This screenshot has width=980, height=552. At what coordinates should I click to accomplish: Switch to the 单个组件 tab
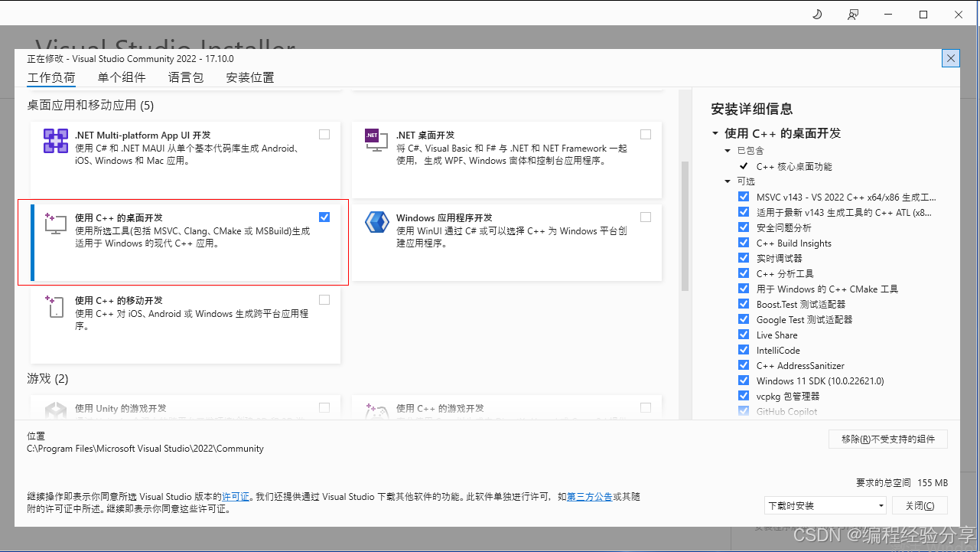pyautogui.click(x=122, y=77)
